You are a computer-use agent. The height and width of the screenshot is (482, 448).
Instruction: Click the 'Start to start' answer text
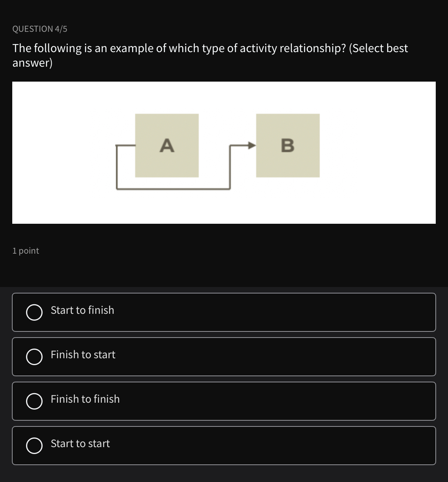(x=80, y=443)
